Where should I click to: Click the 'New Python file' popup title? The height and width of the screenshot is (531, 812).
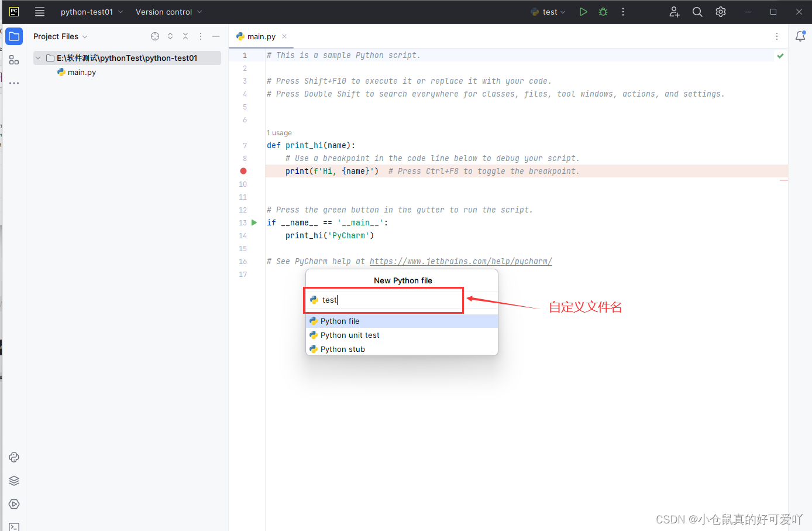tap(403, 280)
